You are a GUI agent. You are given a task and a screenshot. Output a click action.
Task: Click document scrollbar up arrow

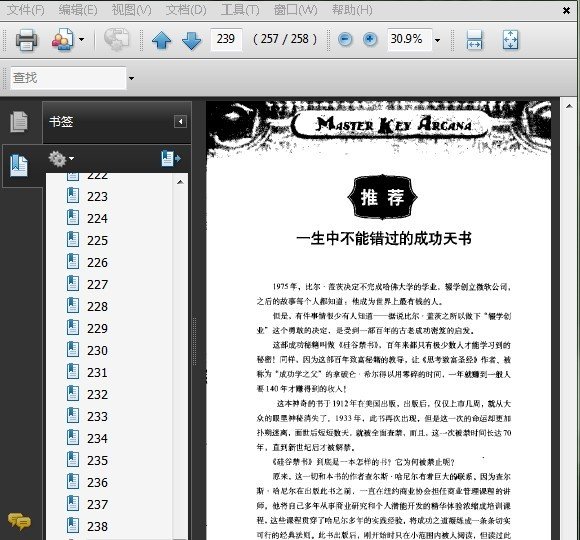569,107
